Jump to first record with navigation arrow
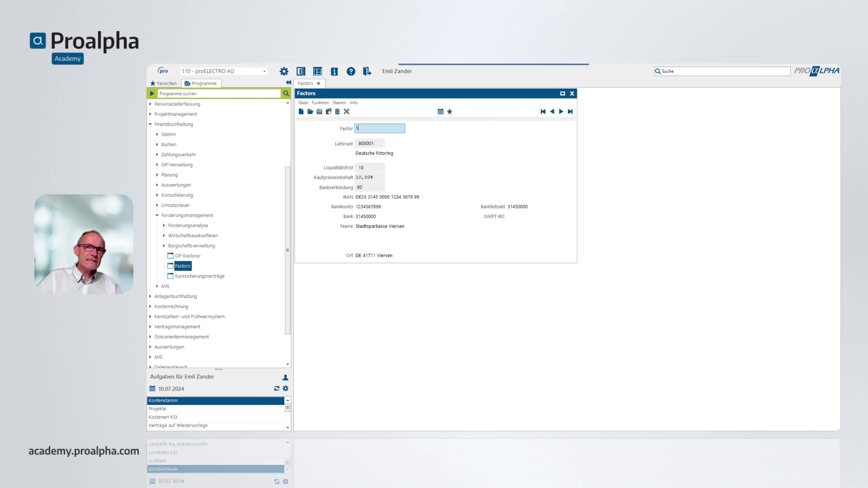 pyautogui.click(x=543, y=111)
